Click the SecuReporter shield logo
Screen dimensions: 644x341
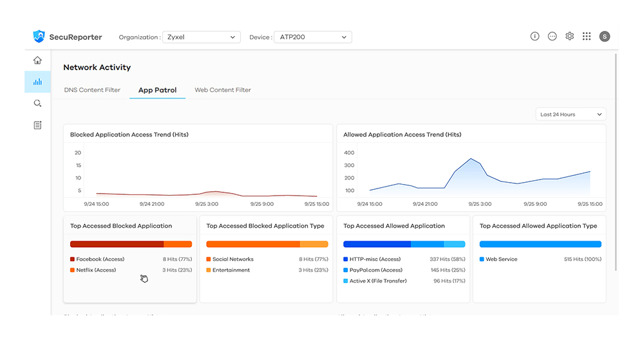coord(39,37)
